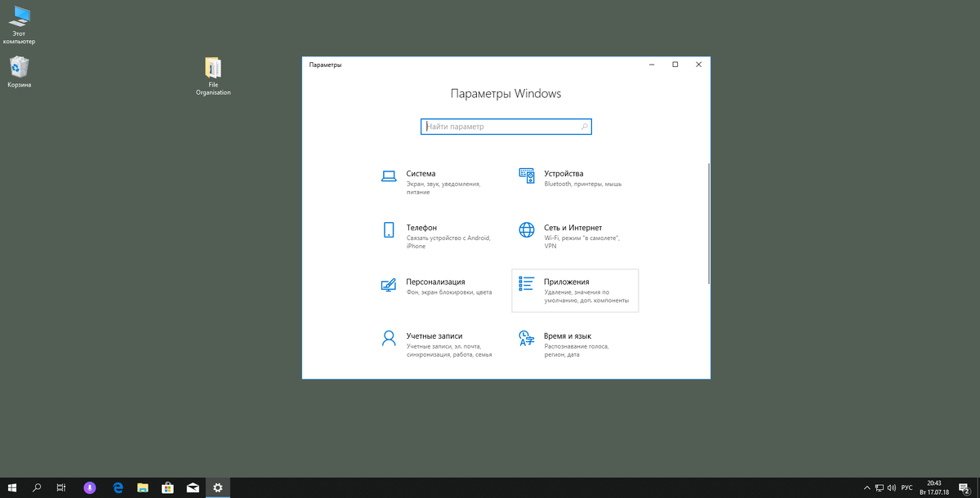The width and height of the screenshot is (980, 498).
Task: Click "Экран, звук, уведомления, питание" description
Action: (443, 189)
